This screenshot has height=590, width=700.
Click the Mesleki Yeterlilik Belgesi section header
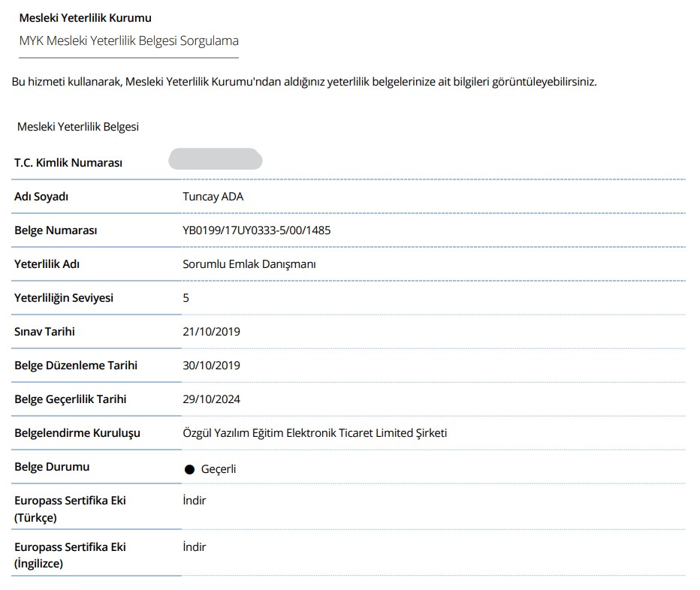point(78,127)
